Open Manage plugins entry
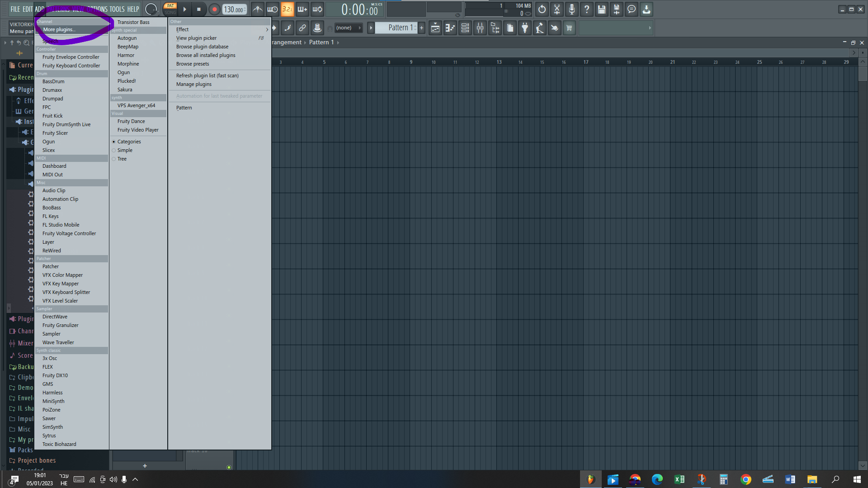The width and height of the screenshot is (868, 488). point(220,84)
